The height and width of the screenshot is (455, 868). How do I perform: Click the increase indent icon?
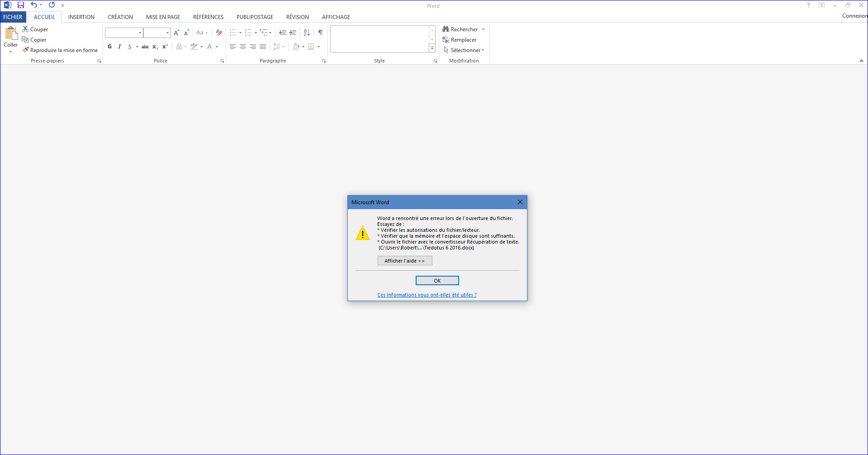coord(293,33)
